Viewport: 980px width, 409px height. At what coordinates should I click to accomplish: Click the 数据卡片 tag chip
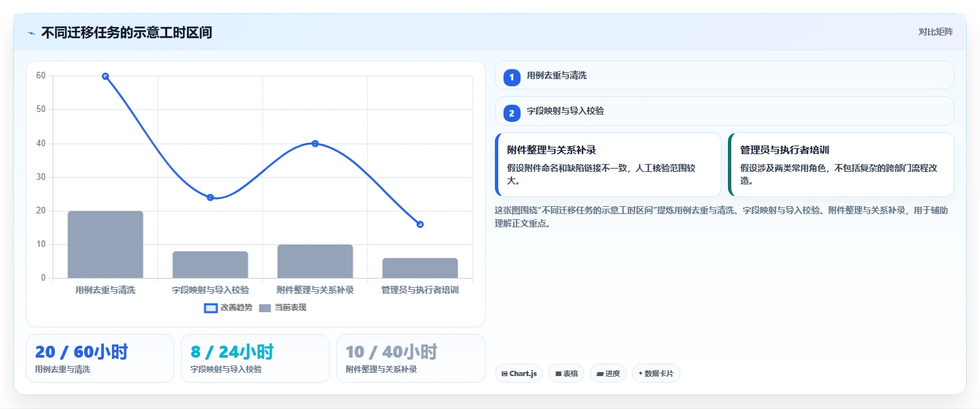(x=656, y=373)
